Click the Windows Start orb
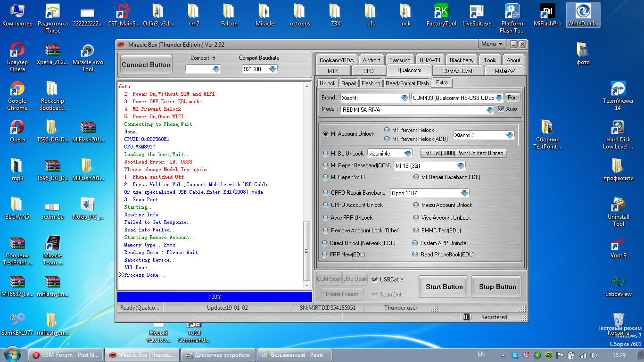This screenshot has height=362, width=644. 13,354
